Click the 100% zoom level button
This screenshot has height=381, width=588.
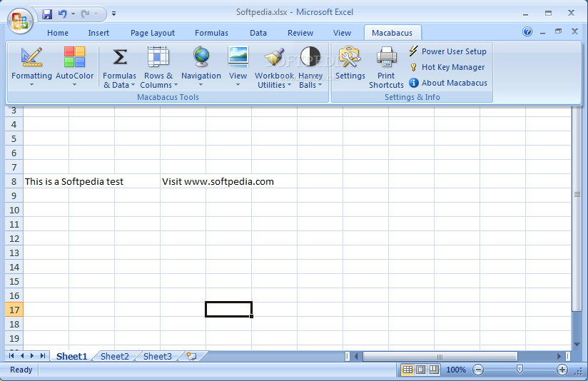click(x=456, y=370)
